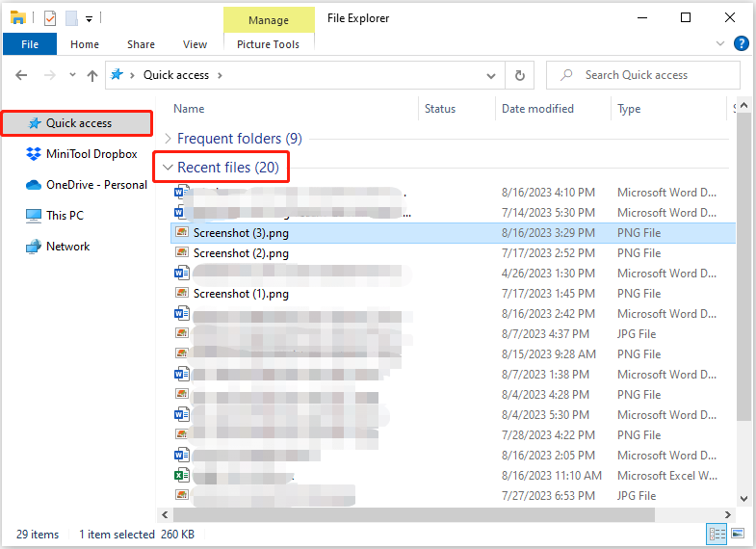Screen dimensions: 756x549
Task: Click Word icon of 4/26/2023 1:30 PM file
Action: pyautogui.click(x=182, y=274)
